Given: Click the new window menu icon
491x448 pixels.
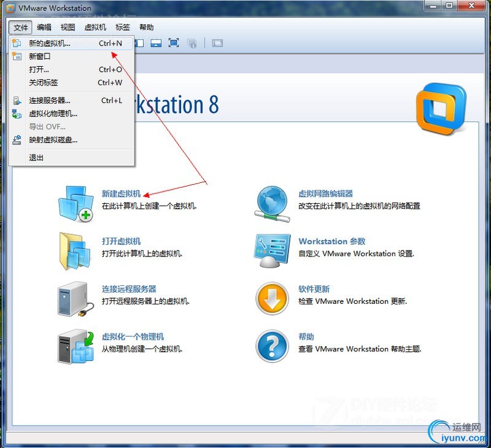Looking at the screenshot, I should (17, 56).
